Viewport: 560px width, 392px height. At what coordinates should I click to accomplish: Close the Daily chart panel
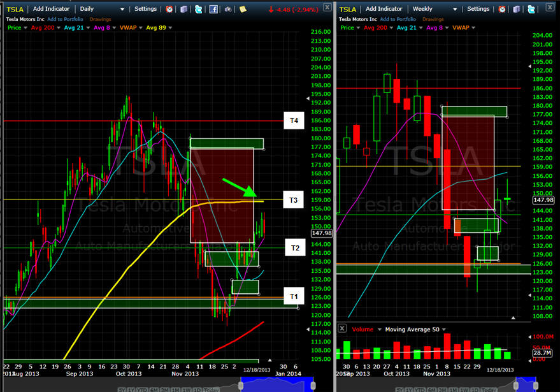[327, 7]
